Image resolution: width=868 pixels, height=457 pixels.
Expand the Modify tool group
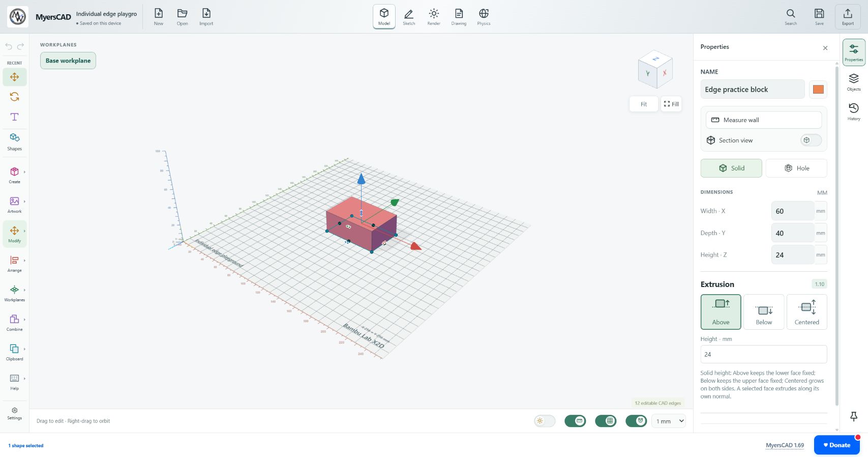coord(15,234)
